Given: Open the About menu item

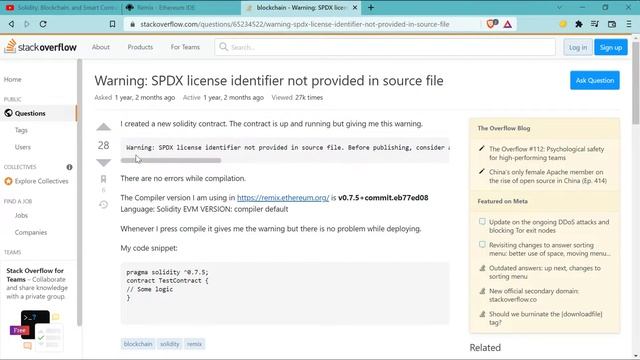Looking at the screenshot, I should [x=100, y=47].
